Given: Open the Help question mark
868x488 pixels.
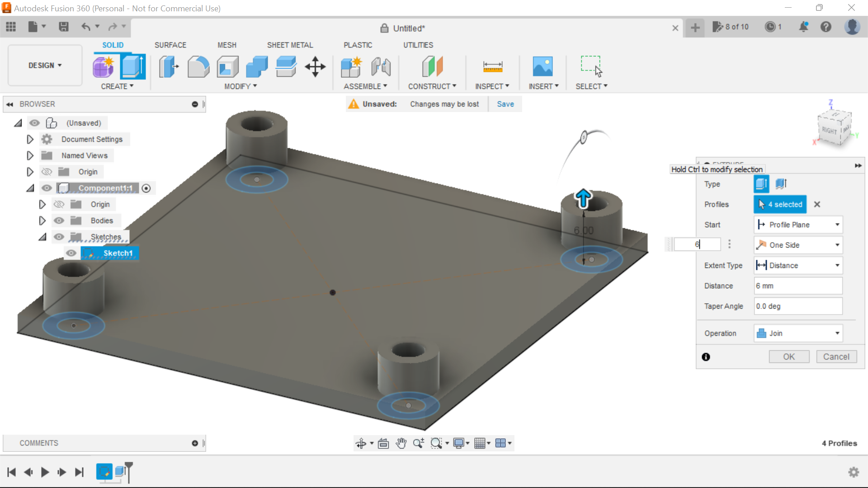Looking at the screenshot, I should click(826, 27).
